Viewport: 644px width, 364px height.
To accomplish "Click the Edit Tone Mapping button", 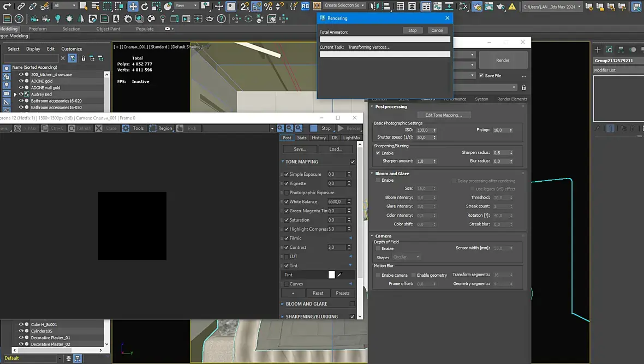I will (444, 115).
